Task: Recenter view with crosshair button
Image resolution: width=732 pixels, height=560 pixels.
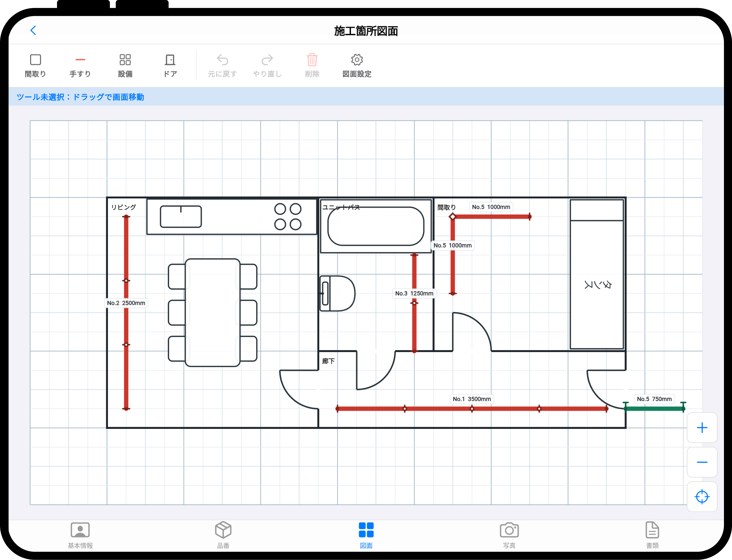Action: click(x=702, y=497)
